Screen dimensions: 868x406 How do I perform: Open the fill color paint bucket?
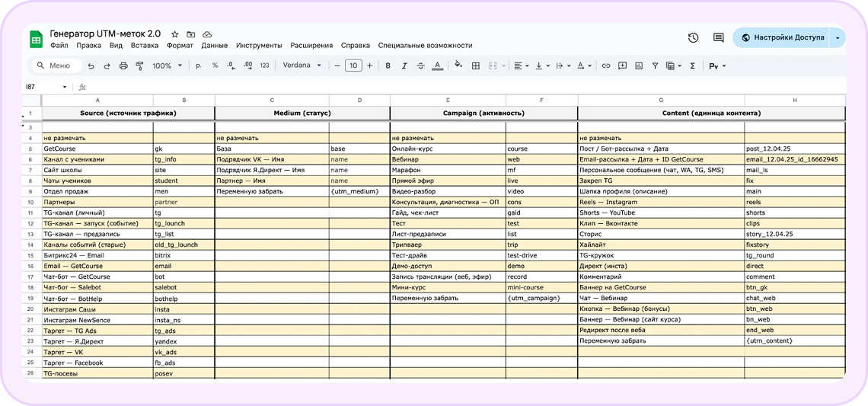458,66
